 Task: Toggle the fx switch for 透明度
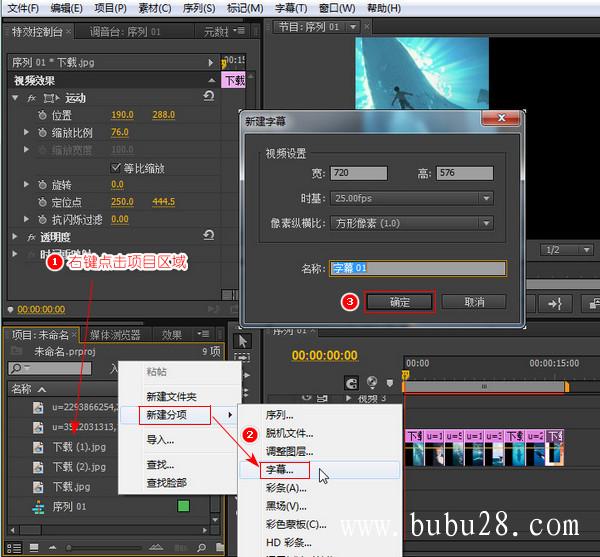pyautogui.click(x=31, y=238)
